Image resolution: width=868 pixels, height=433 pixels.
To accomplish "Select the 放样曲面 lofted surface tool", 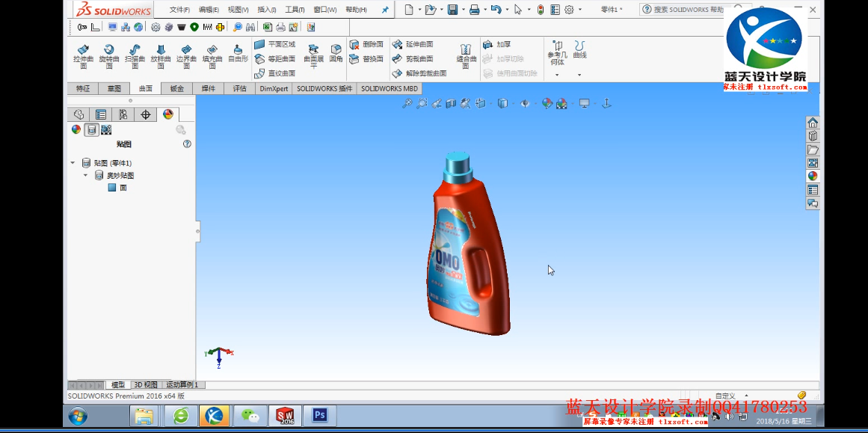I will 161,57.
